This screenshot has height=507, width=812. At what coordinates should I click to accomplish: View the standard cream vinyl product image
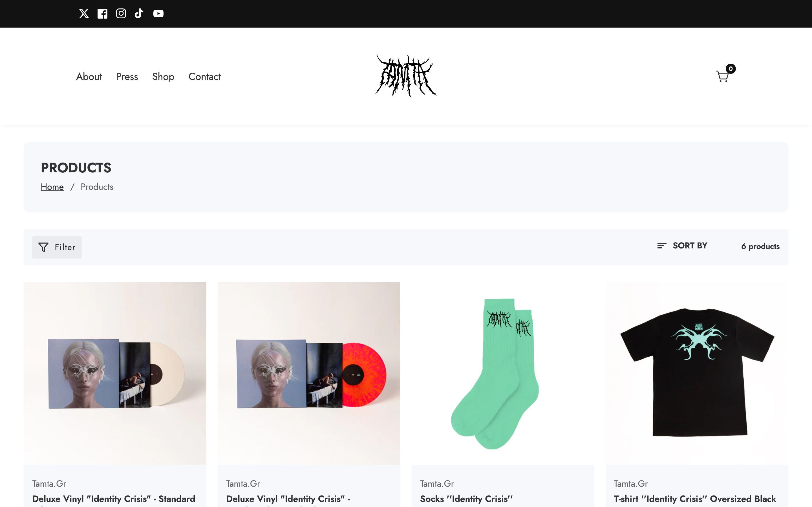[115, 373]
